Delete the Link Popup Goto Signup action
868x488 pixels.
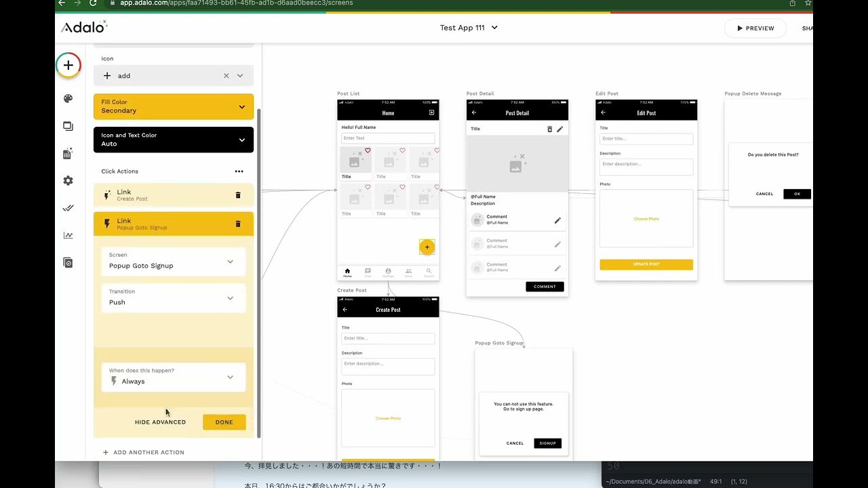pyautogui.click(x=238, y=224)
